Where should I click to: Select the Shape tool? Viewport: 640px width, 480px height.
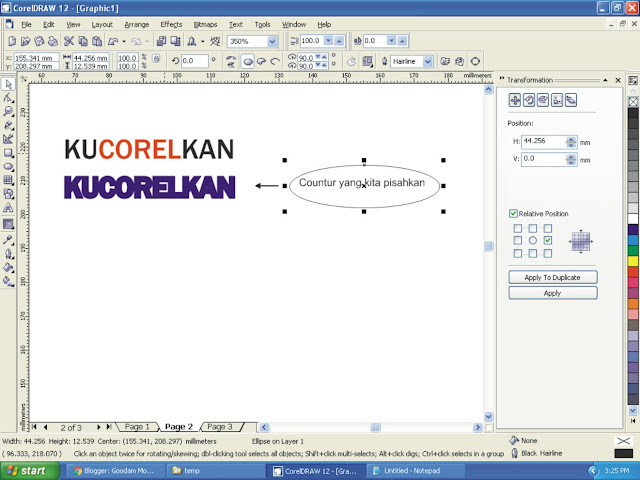click(x=8, y=98)
